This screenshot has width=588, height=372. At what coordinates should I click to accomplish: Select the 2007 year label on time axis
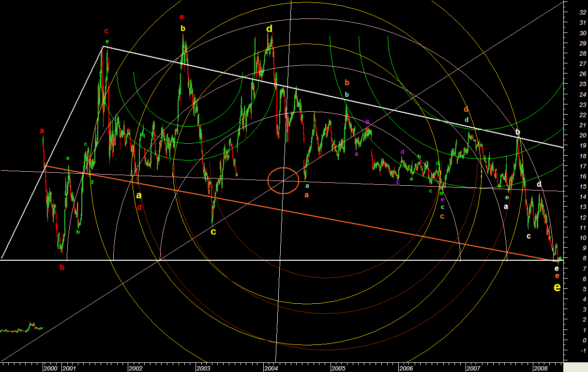[x=473, y=368]
